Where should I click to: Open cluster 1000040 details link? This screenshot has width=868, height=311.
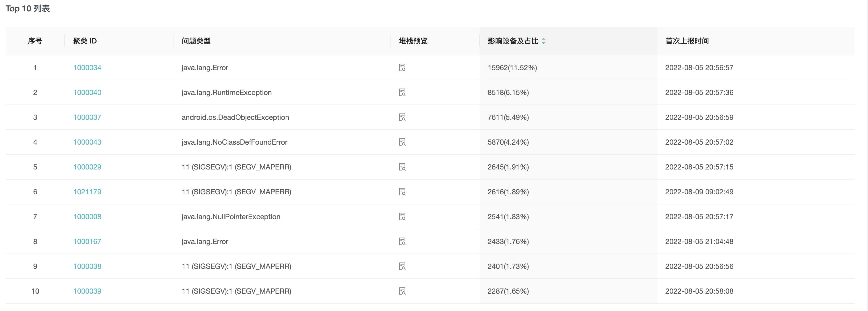(87, 92)
